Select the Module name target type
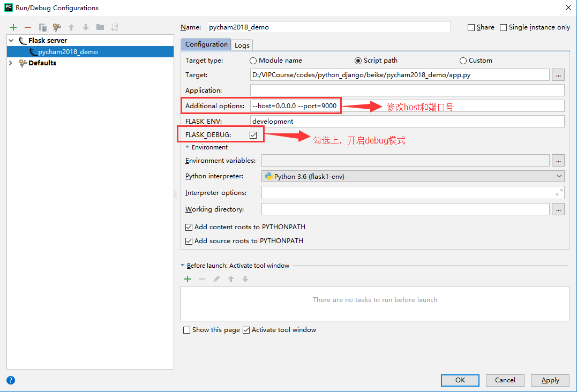 click(253, 61)
